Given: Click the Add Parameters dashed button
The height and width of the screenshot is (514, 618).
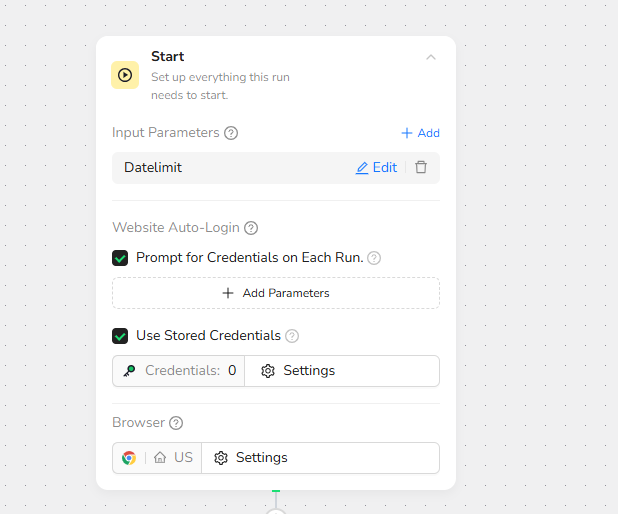Looking at the screenshot, I should pos(276,293).
